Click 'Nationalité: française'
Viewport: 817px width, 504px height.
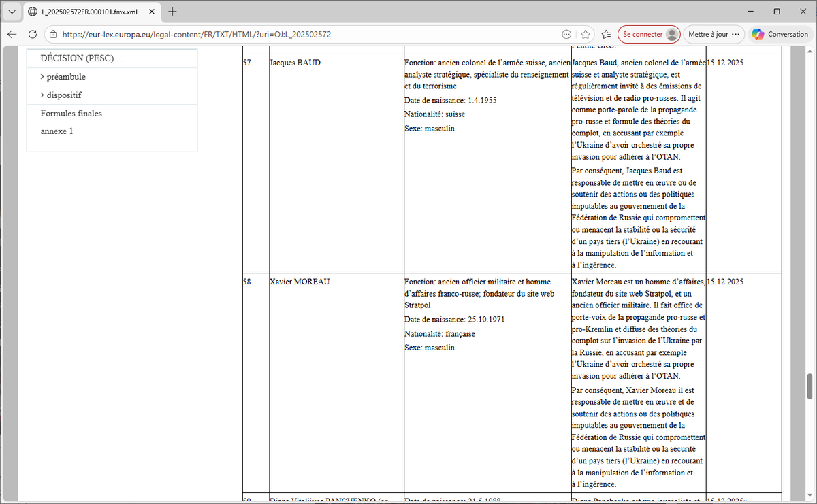[x=440, y=334]
